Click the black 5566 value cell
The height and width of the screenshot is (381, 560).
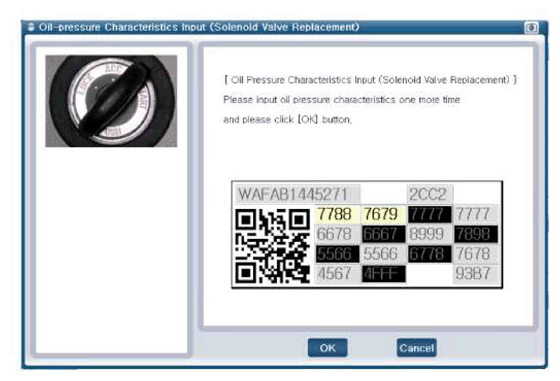(x=337, y=254)
